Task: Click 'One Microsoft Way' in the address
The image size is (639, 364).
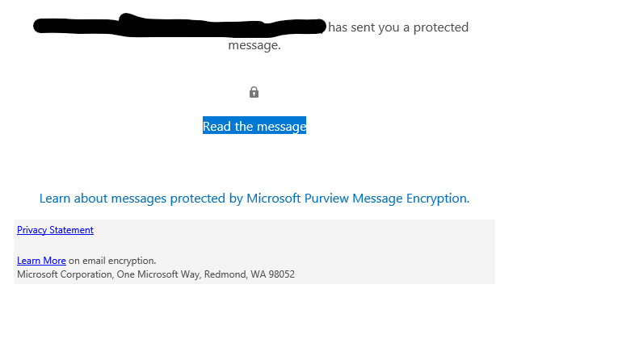Action: (x=158, y=274)
